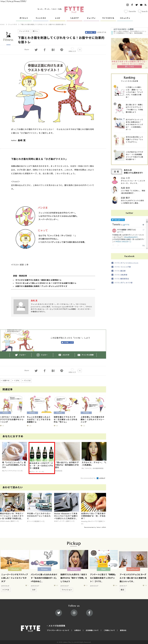Open the ラ・メール recommended product card
This screenshot has width=148, height=644.
coord(42,458)
